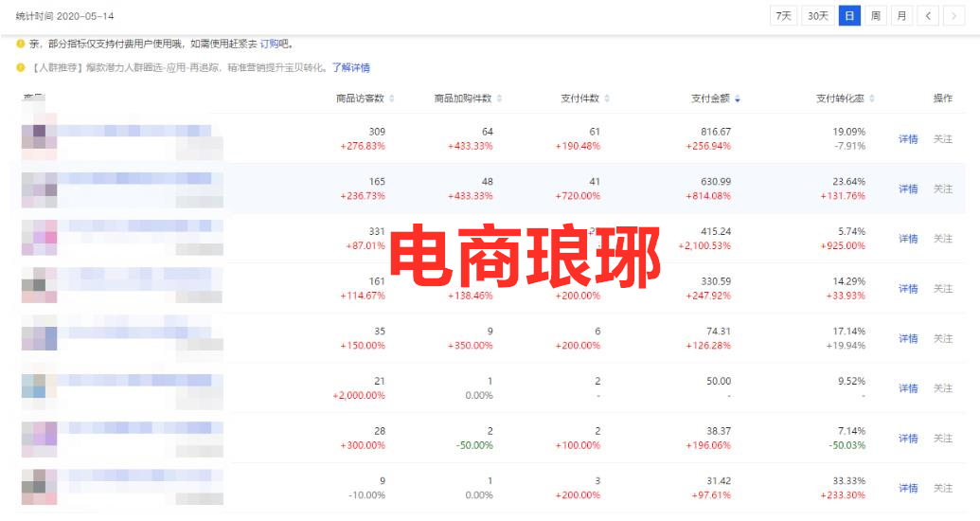Click the 统计时间 2020-05-14 date text
The image size is (980, 521).
click(64, 16)
